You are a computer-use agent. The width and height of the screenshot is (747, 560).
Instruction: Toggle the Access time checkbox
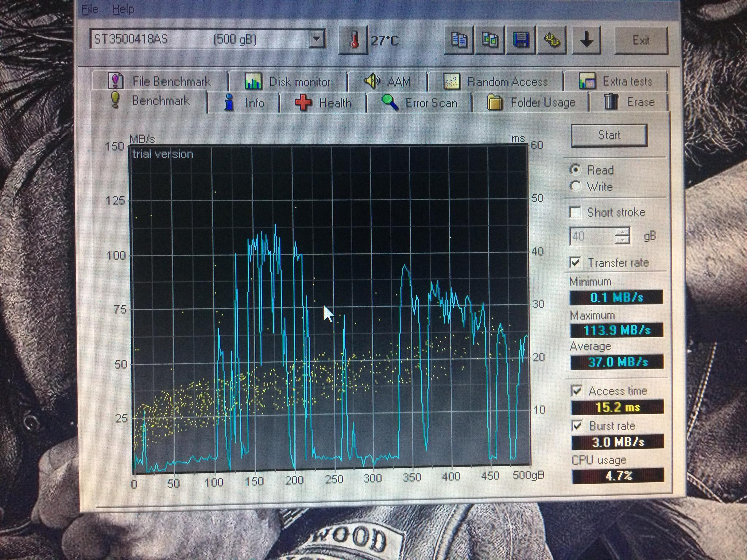(577, 391)
